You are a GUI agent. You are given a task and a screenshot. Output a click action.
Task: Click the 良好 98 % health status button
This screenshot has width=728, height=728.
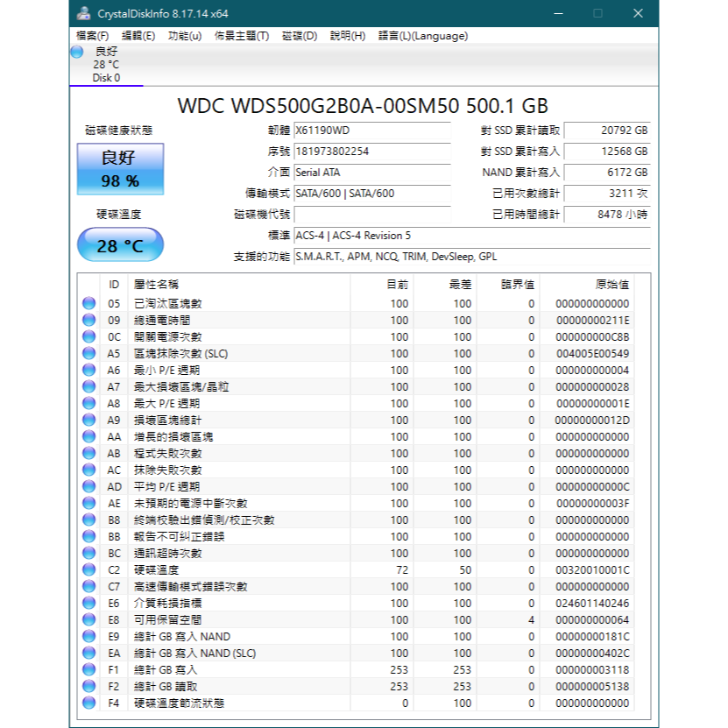120,169
